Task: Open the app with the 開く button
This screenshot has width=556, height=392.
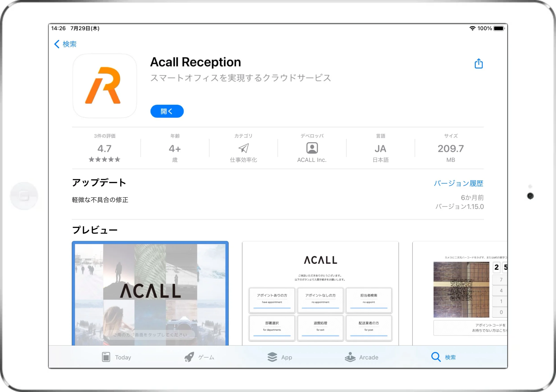Action: 167,111
